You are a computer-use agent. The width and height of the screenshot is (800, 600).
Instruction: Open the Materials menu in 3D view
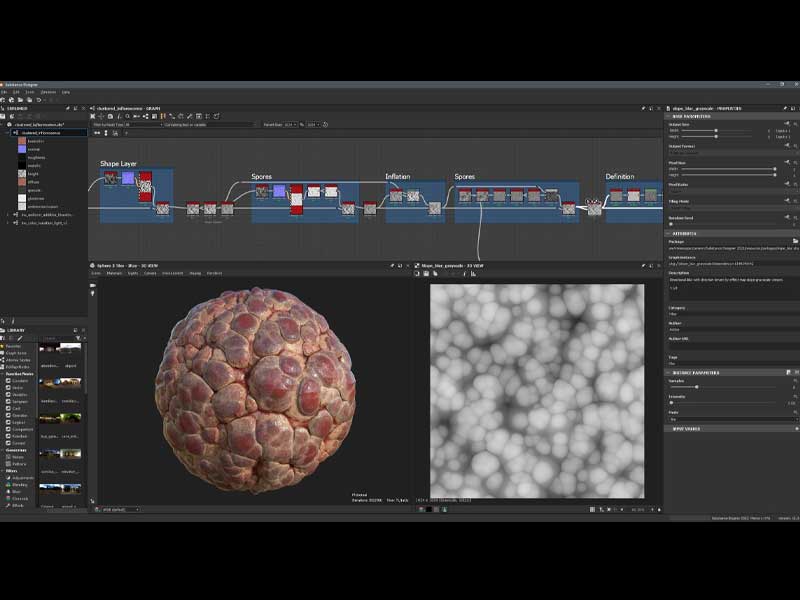pos(113,273)
